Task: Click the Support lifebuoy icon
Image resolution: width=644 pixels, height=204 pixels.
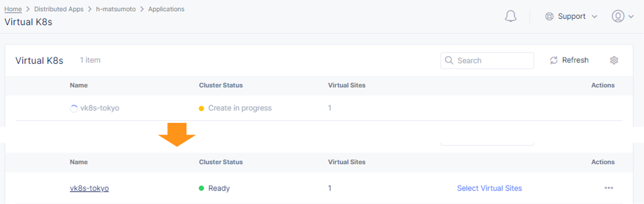Action: pos(549,16)
